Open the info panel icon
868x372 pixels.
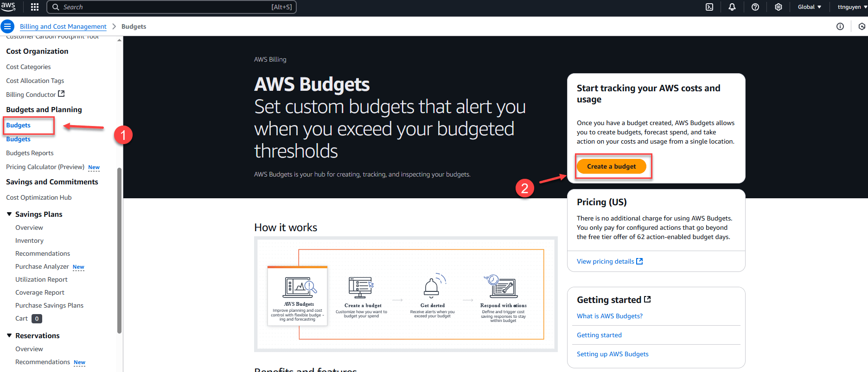point(840,26)
